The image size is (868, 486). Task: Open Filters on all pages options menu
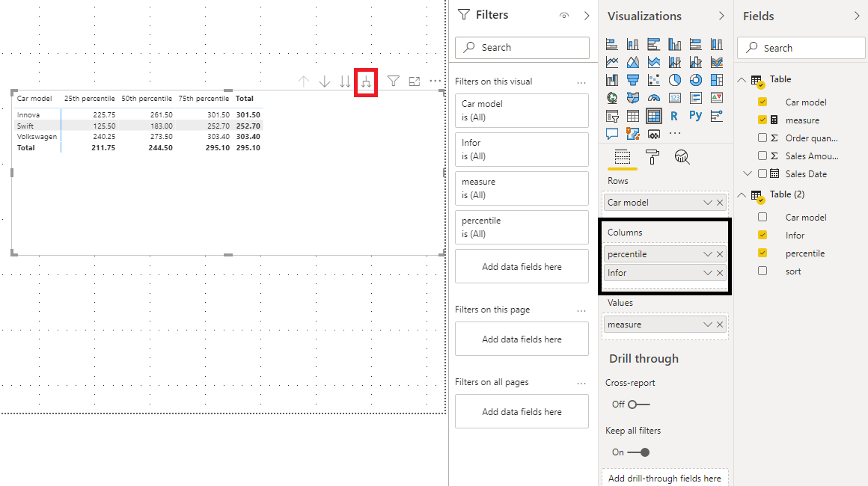click(x=581, y=383)
